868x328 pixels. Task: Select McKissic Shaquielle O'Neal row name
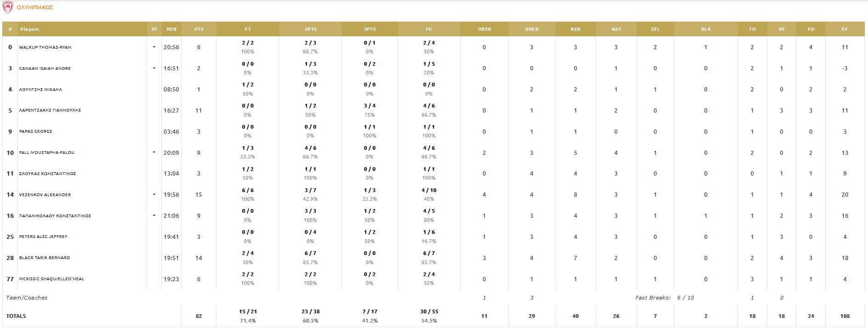click(x=51, y=279)
